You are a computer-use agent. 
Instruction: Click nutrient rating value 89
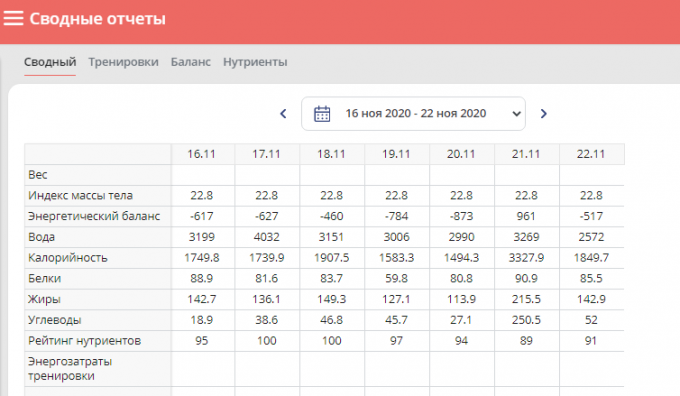pyautogui.click(x=526, y=340)
